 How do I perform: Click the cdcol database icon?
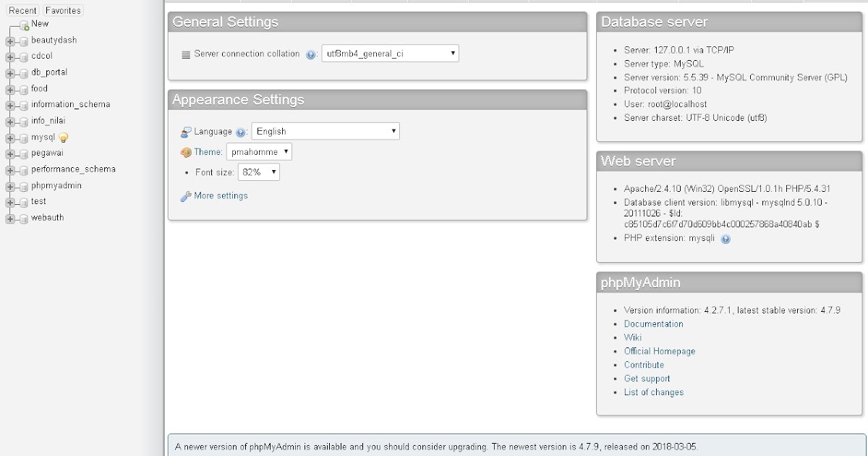click(24, 56)
